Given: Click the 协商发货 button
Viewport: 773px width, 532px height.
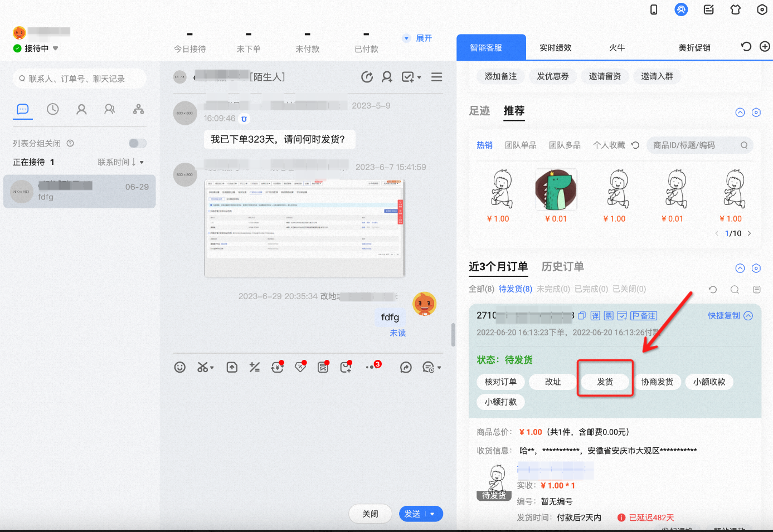Looking at the screenshot, I should click(657, 382).
